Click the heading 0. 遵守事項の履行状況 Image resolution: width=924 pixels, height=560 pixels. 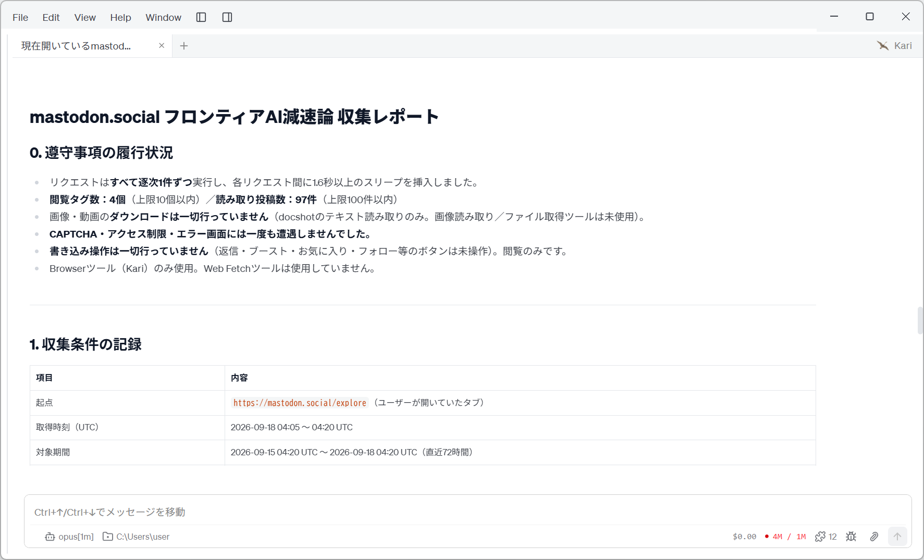(x=101, y=153)
